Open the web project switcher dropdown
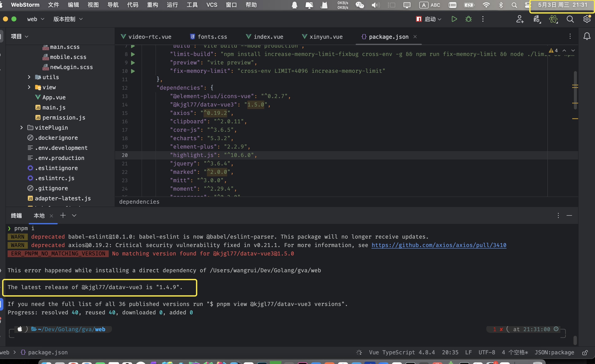The image size is (595, 364). 36,19
